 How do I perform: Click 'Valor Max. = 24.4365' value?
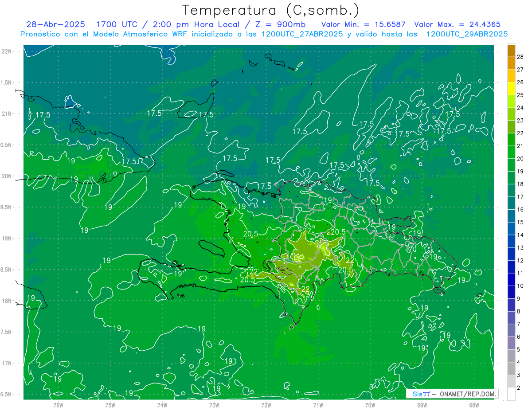pos(458,25)
